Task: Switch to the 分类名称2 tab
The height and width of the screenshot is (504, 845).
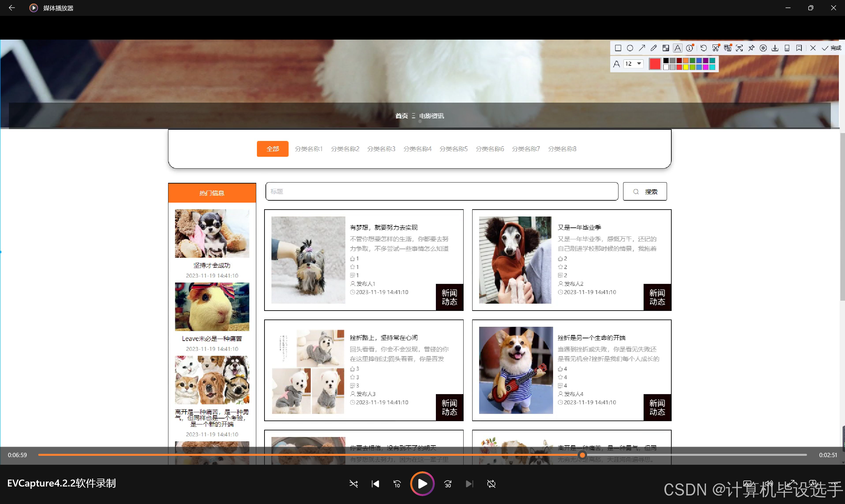Action: (x=345, y=149)
